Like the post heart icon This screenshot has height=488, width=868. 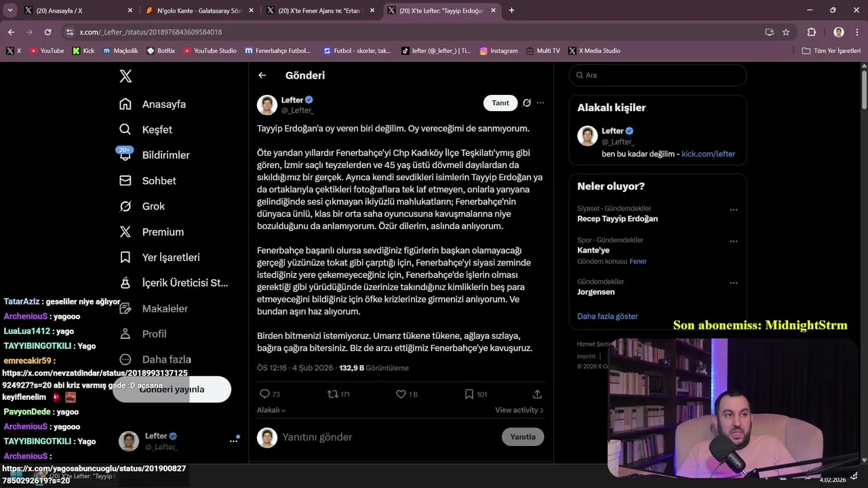pyautogui.click(x=401, y=394)
